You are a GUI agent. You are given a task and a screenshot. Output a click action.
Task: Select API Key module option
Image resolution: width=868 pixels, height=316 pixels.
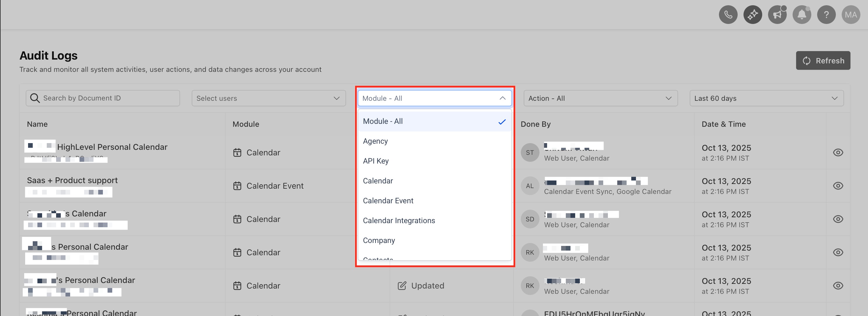(x=376, y=161)
